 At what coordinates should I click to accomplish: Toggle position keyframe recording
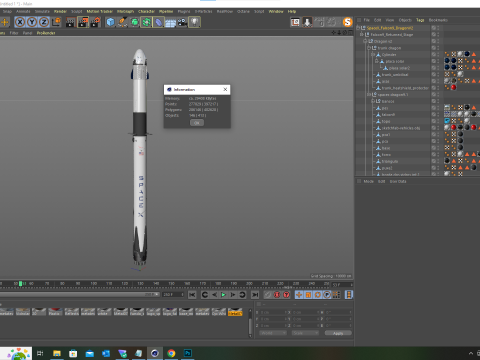coord(299,295)
